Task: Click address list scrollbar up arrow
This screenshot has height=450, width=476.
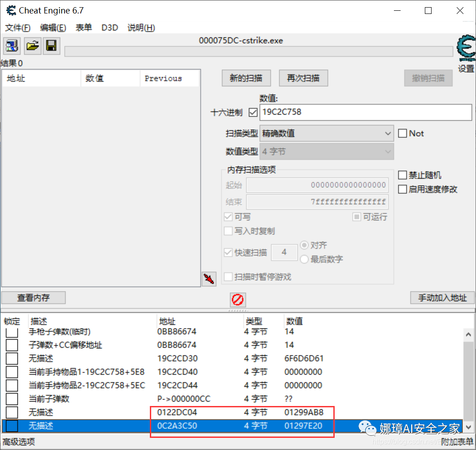Action: click(468, 335)
